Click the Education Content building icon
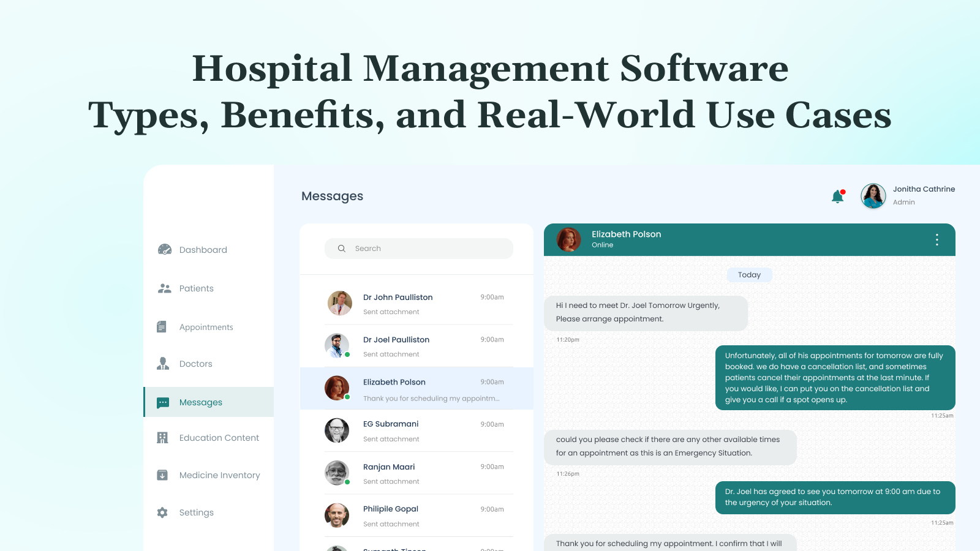Screen dimensions: 980x551 pos(162,438)
